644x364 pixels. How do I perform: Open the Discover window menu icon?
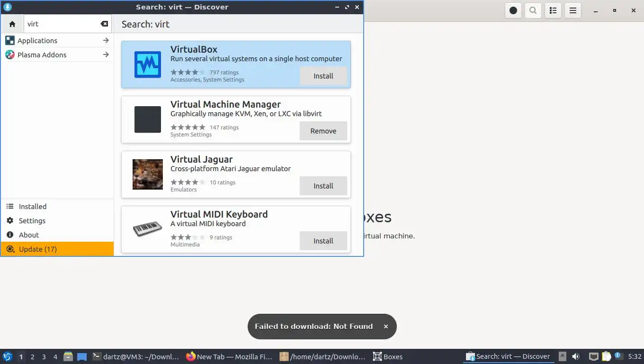(x=7, y=7)
